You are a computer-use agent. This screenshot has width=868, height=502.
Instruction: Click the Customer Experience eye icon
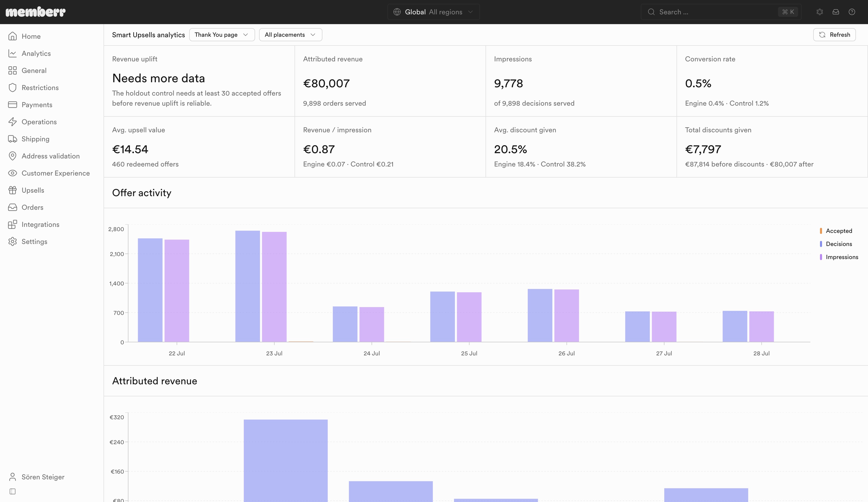click(12, 173)
